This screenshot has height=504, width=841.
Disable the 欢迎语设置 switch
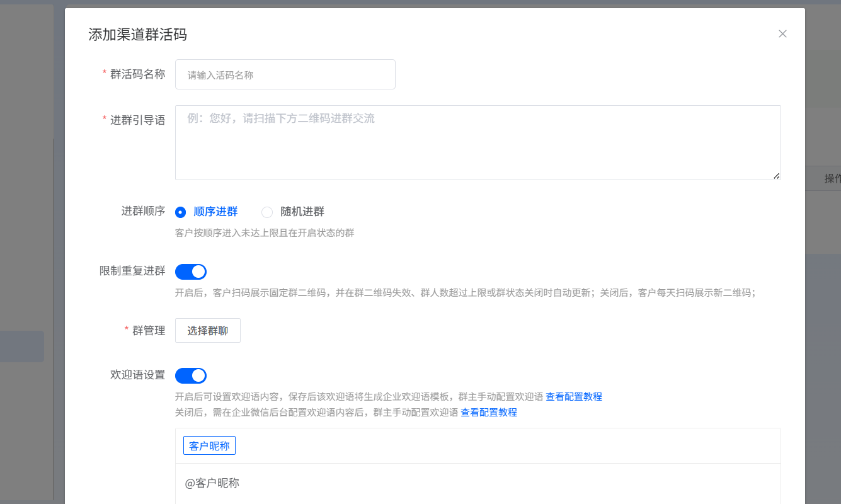191,375
